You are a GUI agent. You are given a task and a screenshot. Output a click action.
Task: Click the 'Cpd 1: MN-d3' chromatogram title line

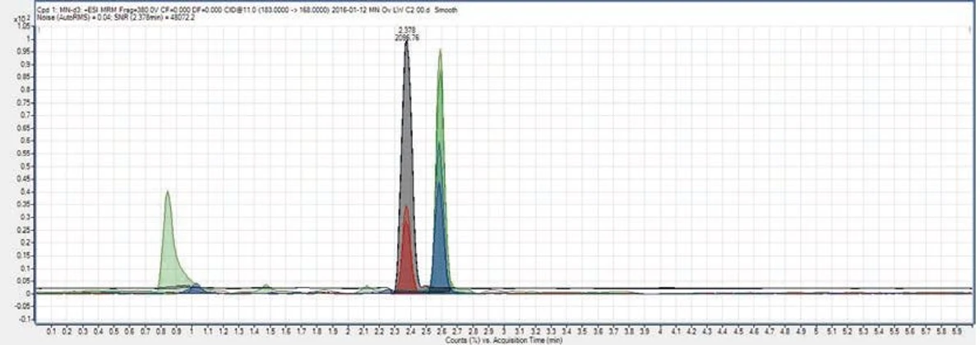click(247, 11)
